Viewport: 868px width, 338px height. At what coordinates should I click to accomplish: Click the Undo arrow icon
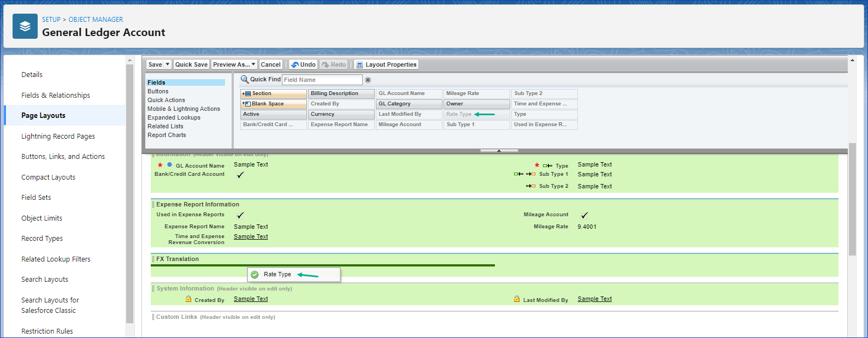[295, 65]
